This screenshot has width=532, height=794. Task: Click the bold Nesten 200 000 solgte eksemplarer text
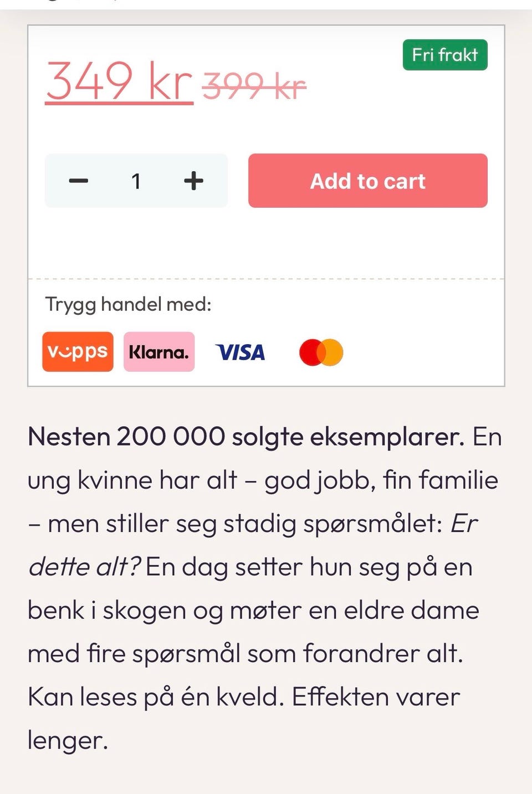[246, 437]
